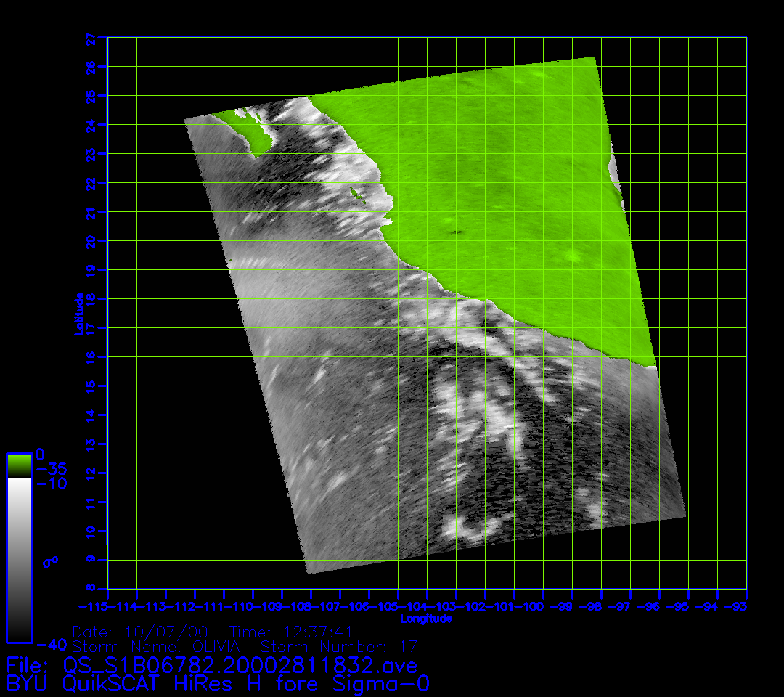Click the small dark spot in green land area
The width and height of the screenshot is (784, 697).
pos(457,232)
